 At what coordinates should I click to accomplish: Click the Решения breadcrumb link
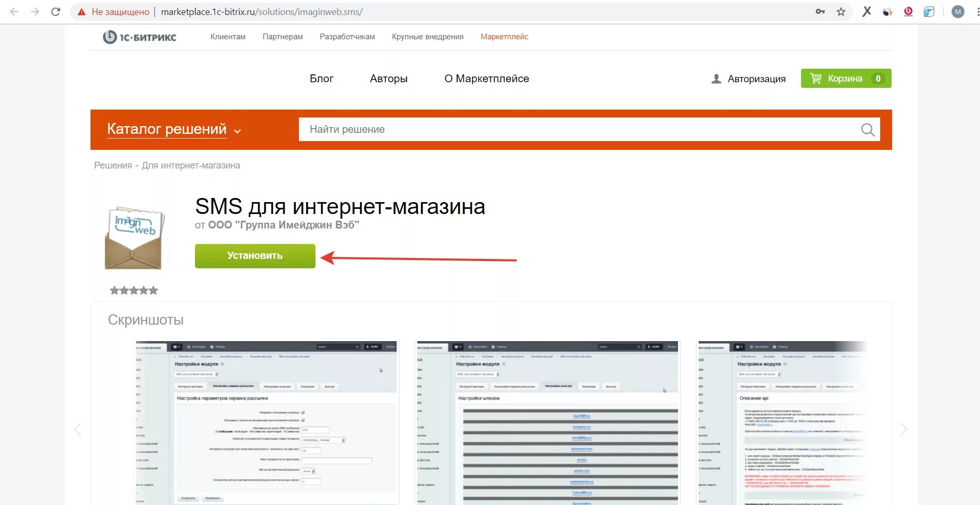(113, 165)
